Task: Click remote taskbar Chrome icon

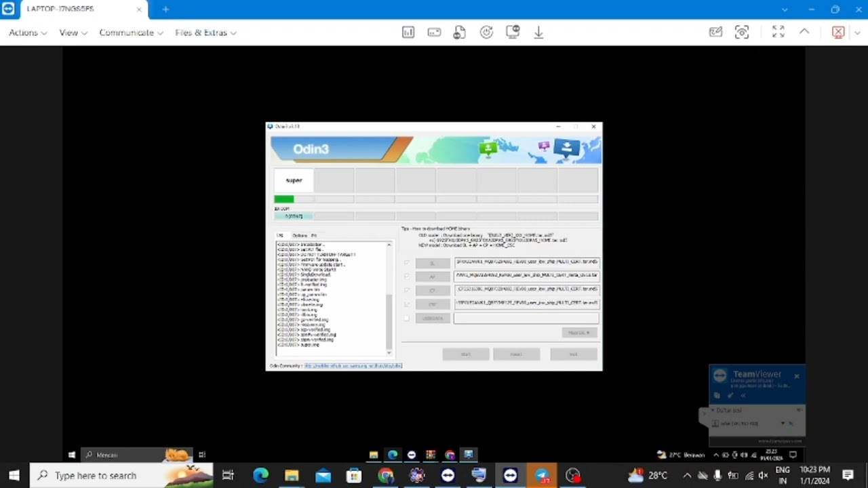Action: click(x=450, y=455)
